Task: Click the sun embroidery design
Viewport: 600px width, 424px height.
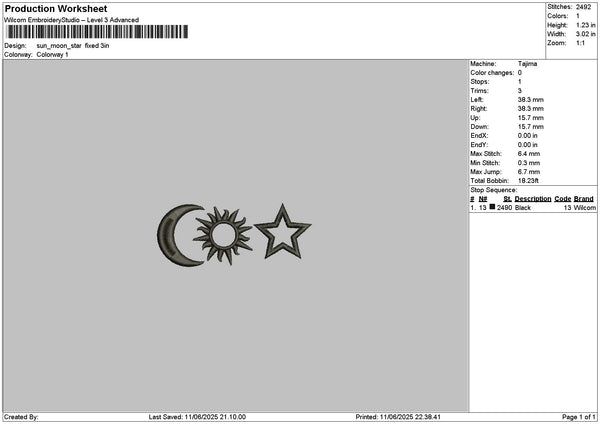Action: tap(223, 236)
